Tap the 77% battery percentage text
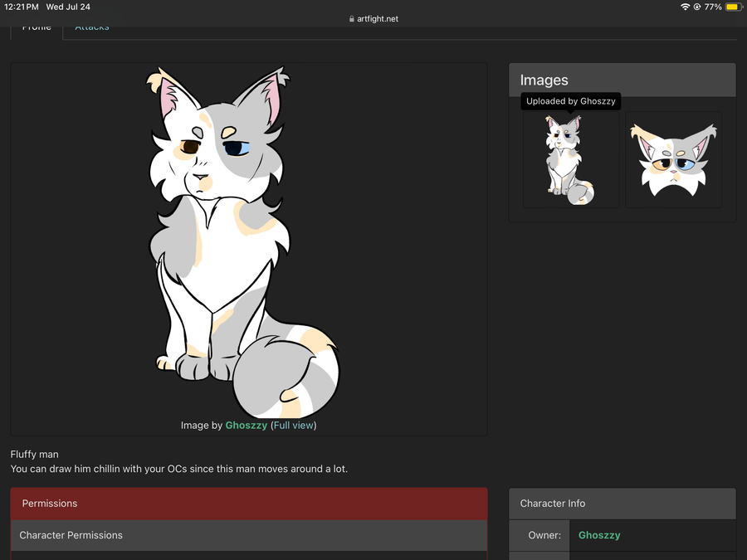Image resolution: width=747 pixels, height=560 pixels. [x=713, y=7]
